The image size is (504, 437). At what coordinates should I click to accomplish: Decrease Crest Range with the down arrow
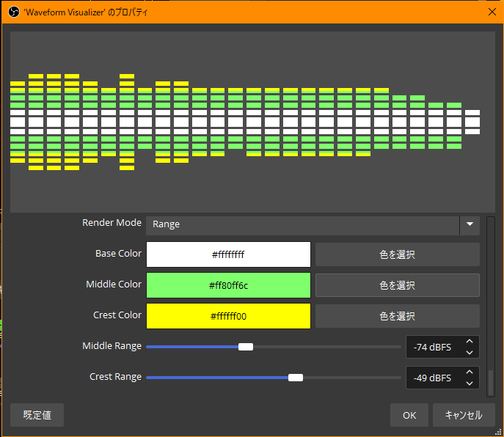(x=470, y=383)
